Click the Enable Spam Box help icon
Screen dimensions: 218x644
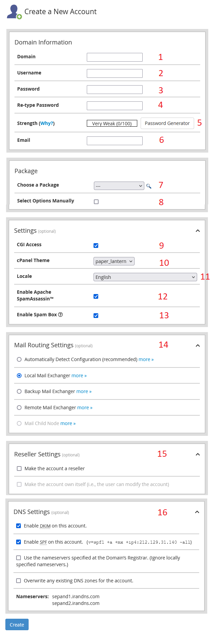[61, 315]
